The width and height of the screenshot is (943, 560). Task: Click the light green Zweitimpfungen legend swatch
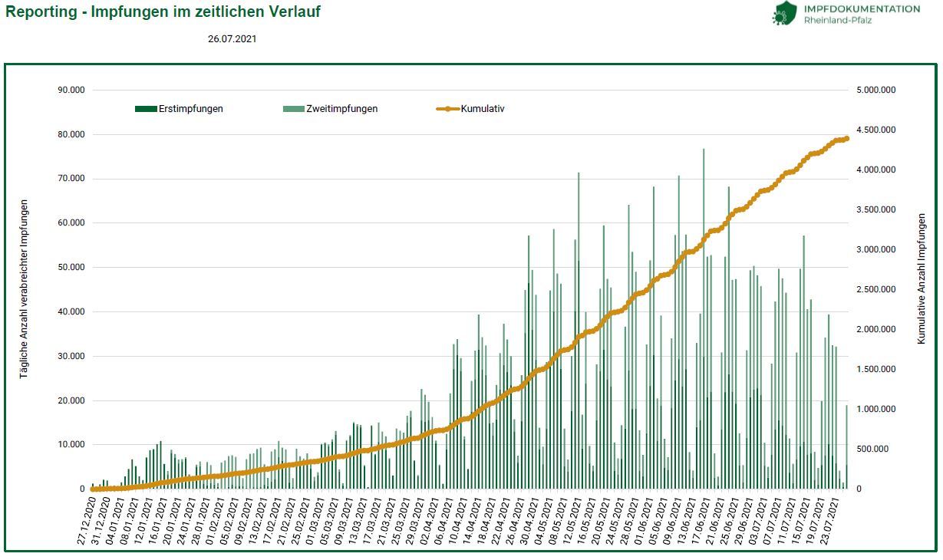[x=294, y=109]
